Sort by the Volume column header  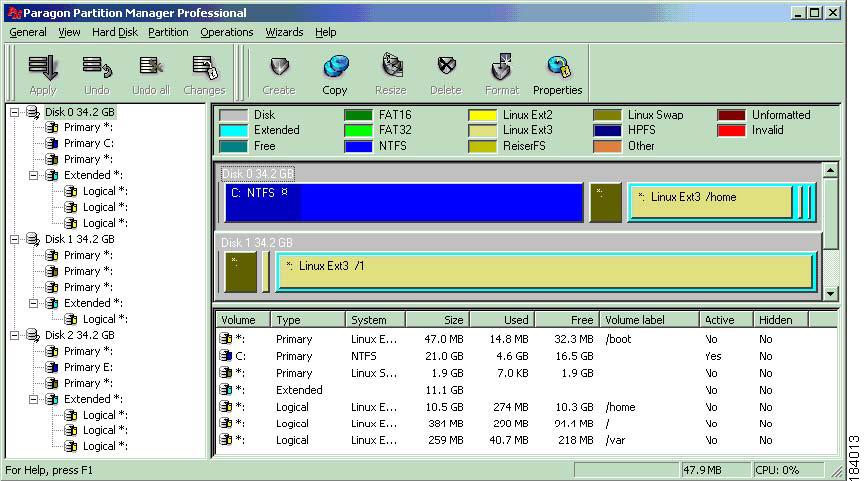coord(242,320)
